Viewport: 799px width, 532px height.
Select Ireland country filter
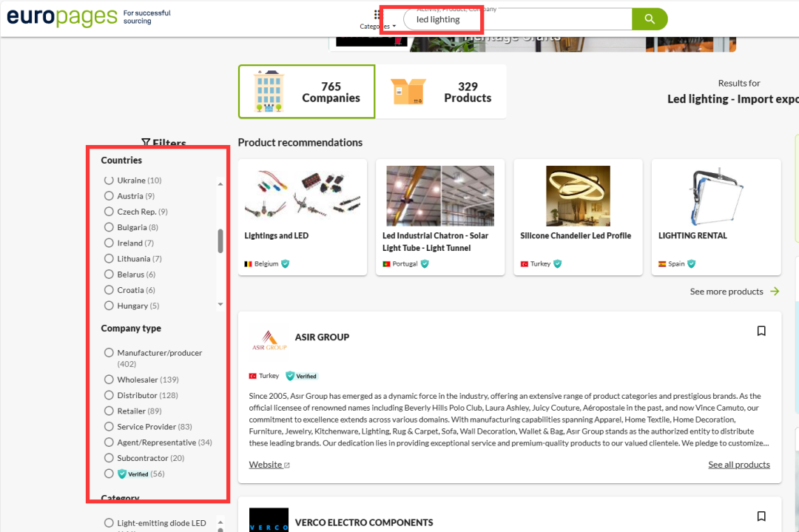[x=109, y=243]
